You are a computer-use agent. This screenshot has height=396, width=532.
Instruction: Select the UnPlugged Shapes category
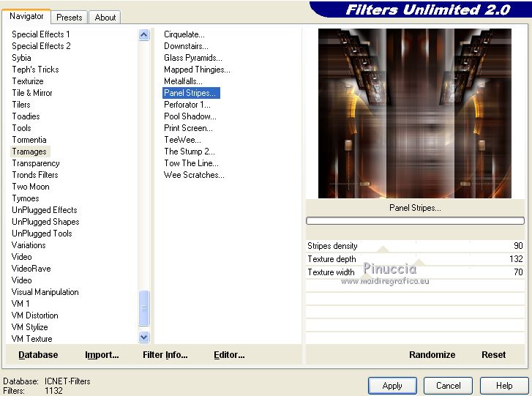tap(45, 222)
